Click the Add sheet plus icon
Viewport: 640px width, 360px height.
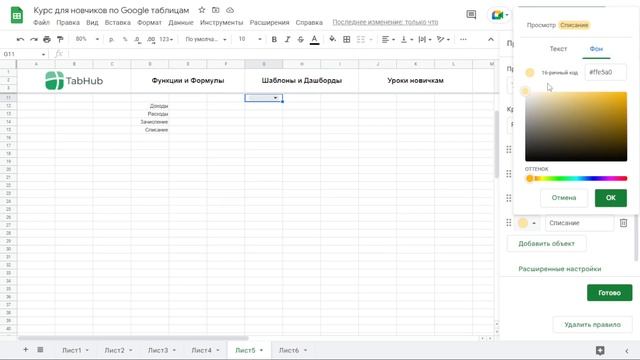click(x=25, y=350)
